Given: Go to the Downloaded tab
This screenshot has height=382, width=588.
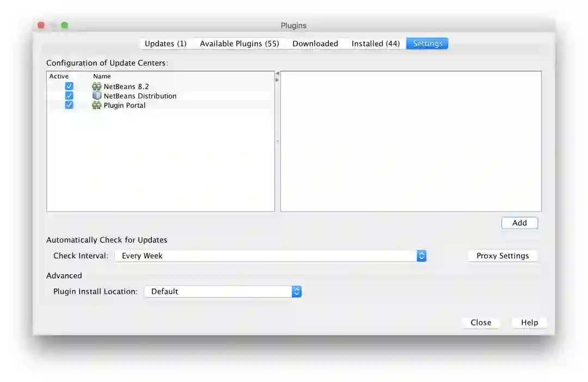Looking at the screenshot, I should tap(315, 44).
